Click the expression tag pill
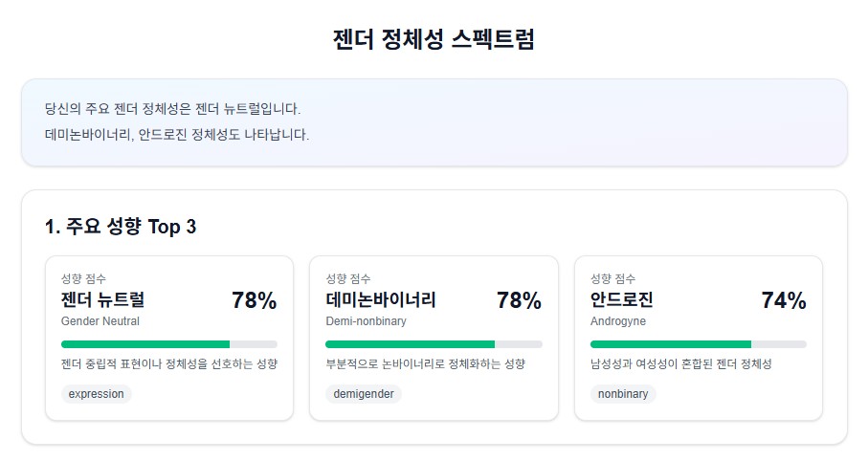Viewport: 868px width, 461px height. tap(96, 394)
